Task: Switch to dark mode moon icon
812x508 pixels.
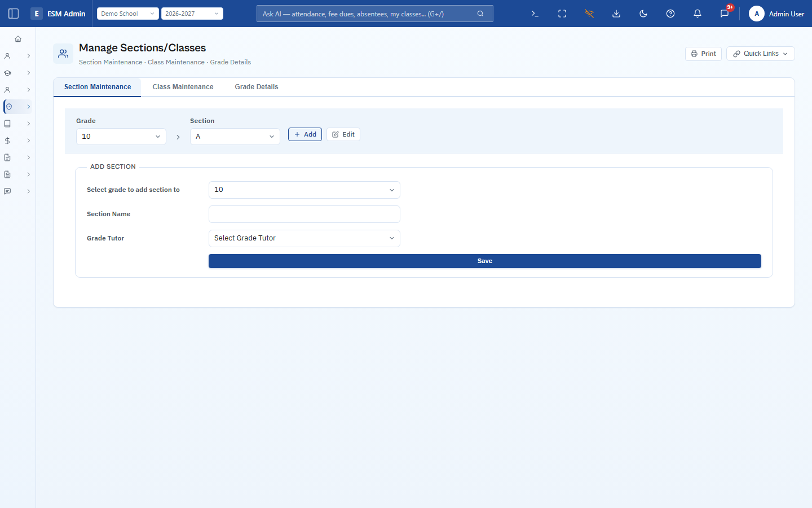Action: [x=643, y=14]
